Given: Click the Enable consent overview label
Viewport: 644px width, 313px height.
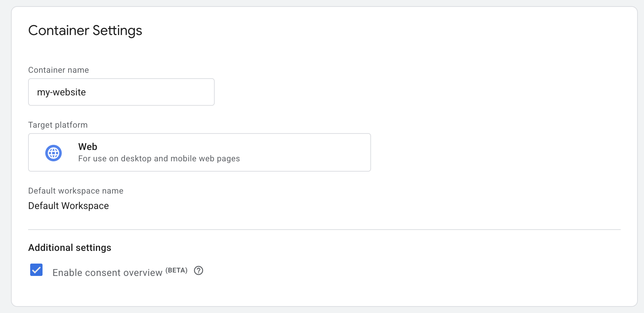Looking at the screenshot, I should [107, 273].
